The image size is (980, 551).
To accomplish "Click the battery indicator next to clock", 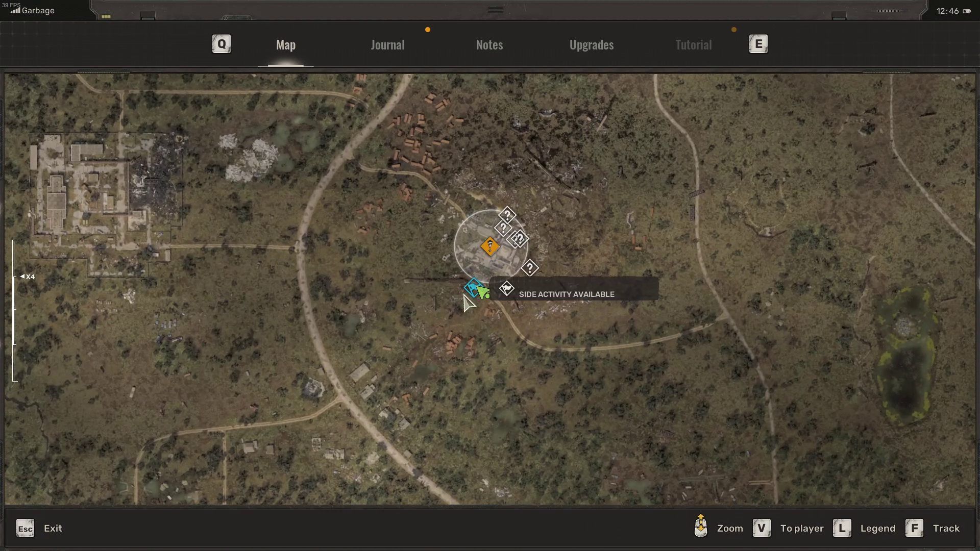I will 967,11.
